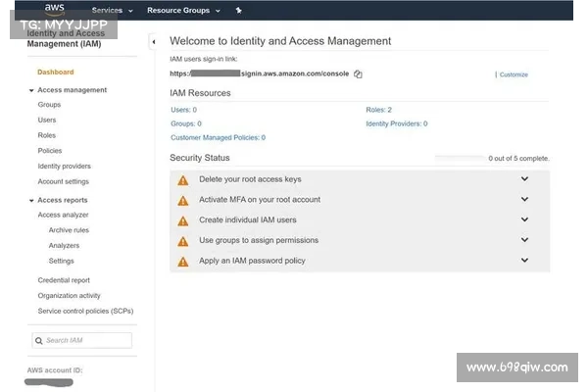Open Access analyzer in the sidebar

[63, 215]
